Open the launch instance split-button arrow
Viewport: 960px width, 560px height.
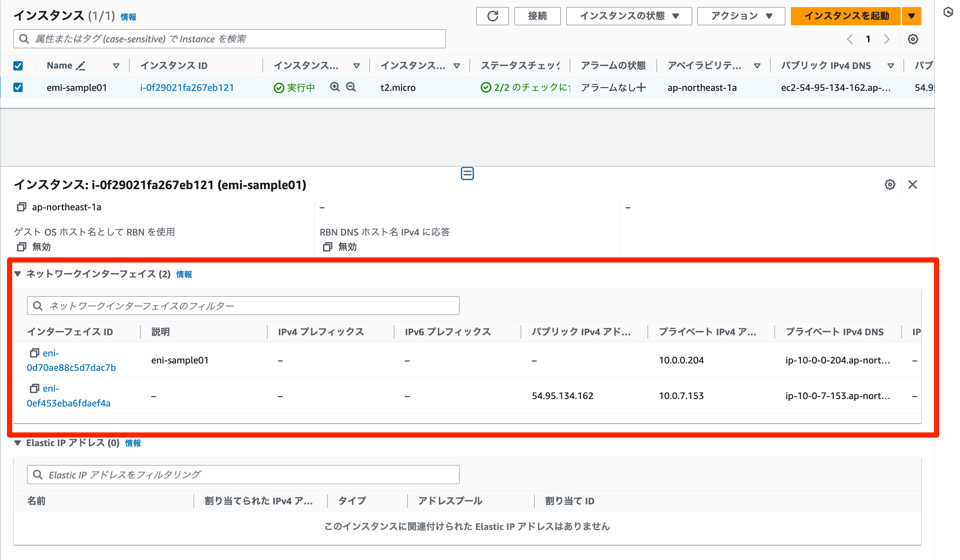tap(911, 16)
